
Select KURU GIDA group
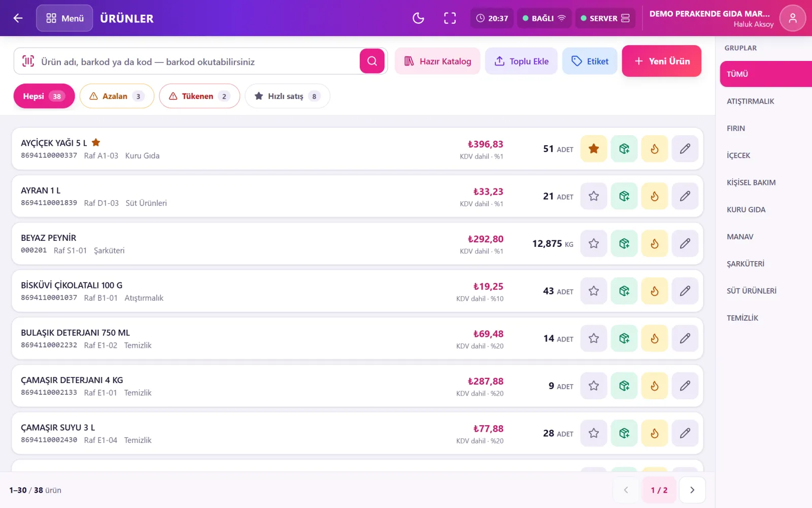pos(766,209)
